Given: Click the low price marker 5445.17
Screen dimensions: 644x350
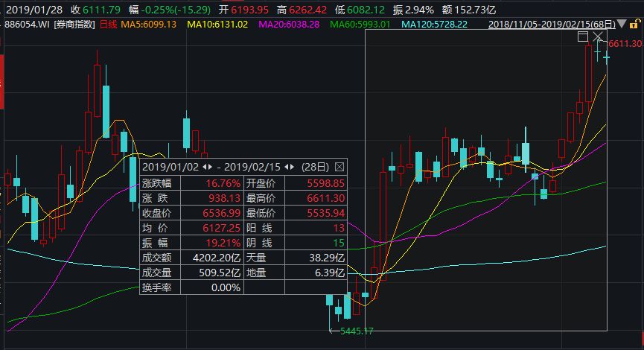Looking at the screenshot, I should tap(357, 331).
